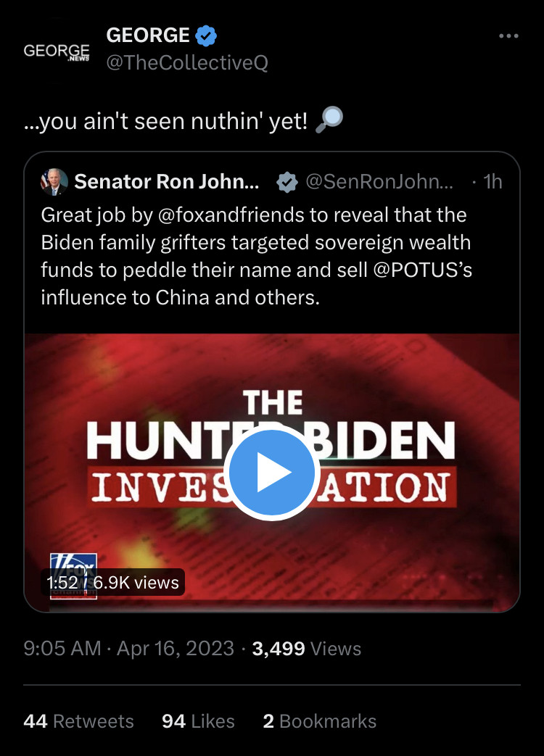Click the 1:52 video duration label

coord(62,582)
